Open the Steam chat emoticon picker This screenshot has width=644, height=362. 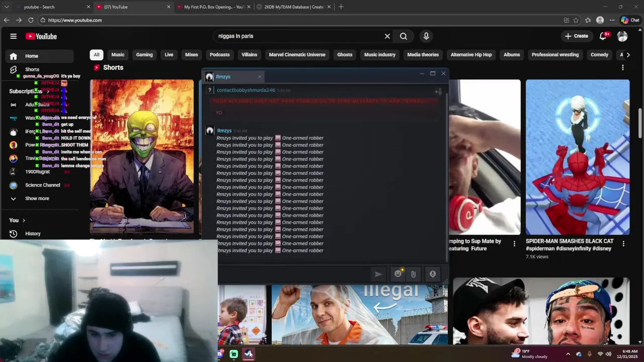tap(398, 274)
